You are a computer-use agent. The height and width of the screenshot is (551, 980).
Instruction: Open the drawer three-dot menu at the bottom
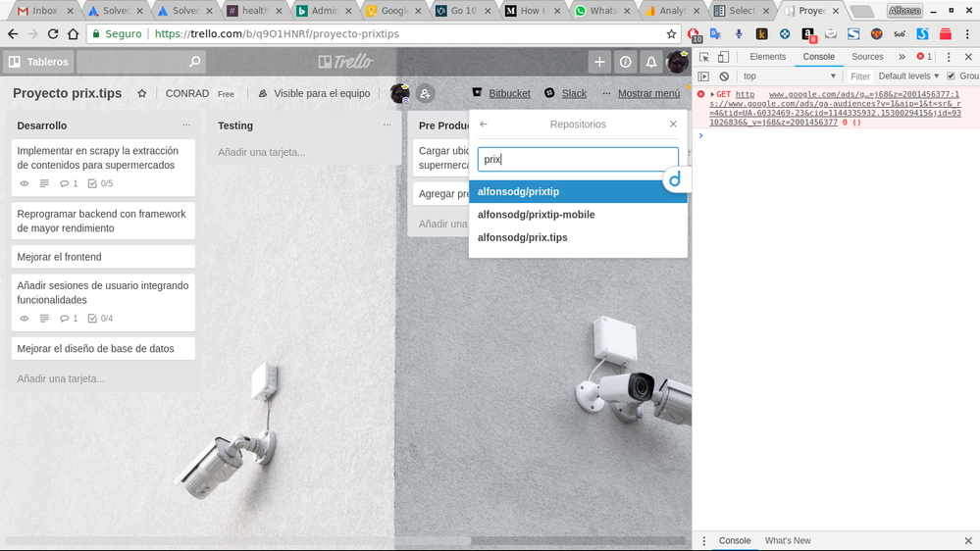point(704,541)
